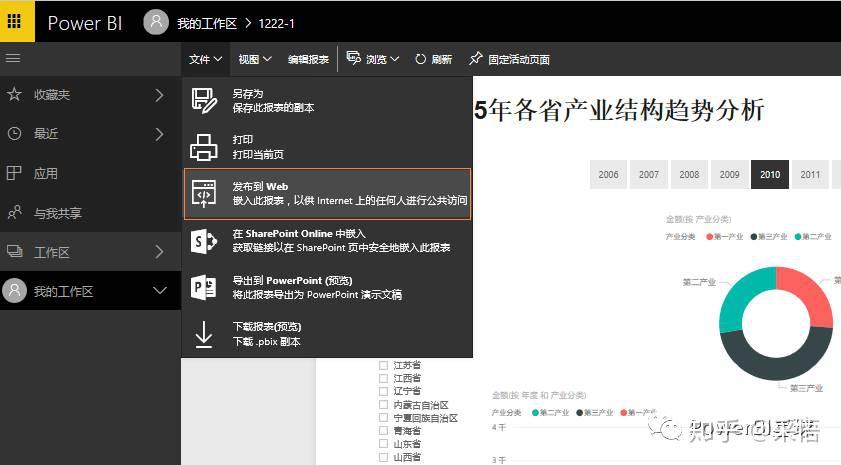Click the Apps icon in the sidebar
The image size is (841, 465).
[14, 173]
